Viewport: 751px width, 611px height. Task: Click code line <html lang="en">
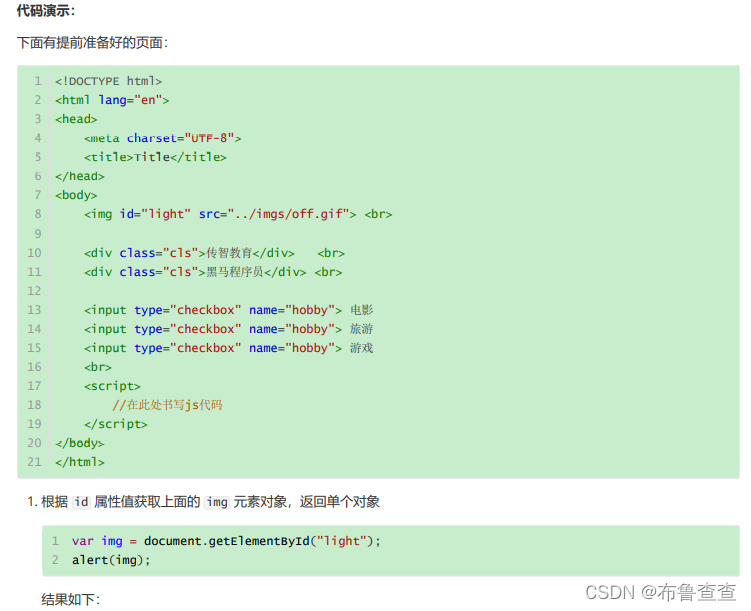pos(112,100)
